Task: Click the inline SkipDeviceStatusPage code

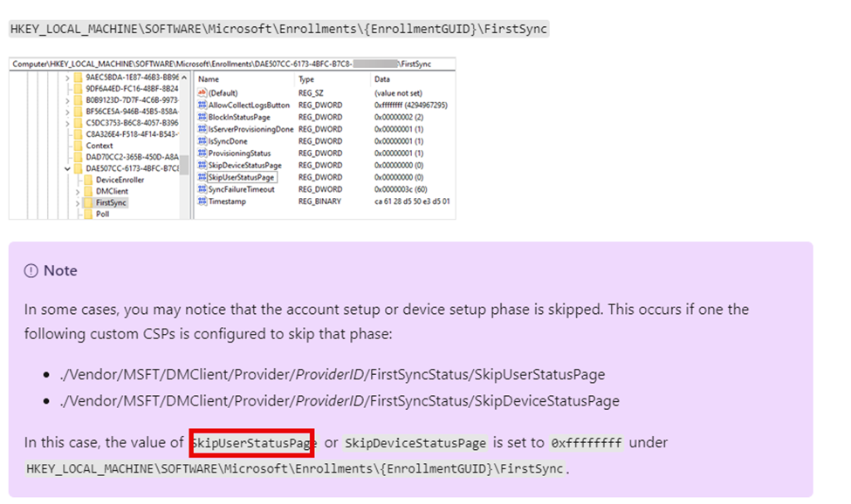Action: point(415,443)
